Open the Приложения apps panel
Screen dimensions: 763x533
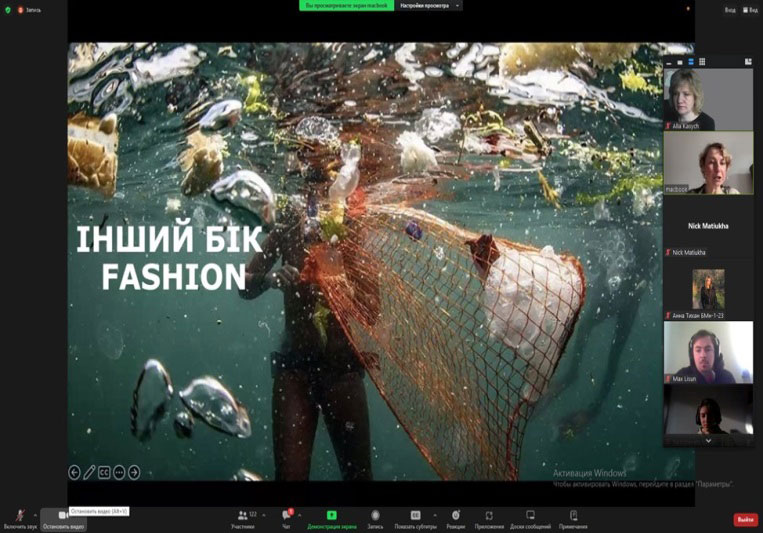[489, 520]
